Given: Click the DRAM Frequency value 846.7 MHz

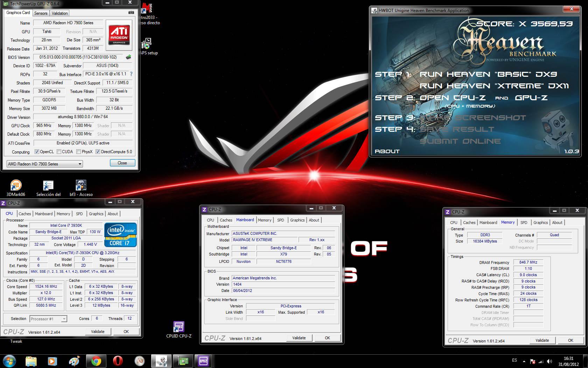Looking at the screenshot, I should point(528,262).
